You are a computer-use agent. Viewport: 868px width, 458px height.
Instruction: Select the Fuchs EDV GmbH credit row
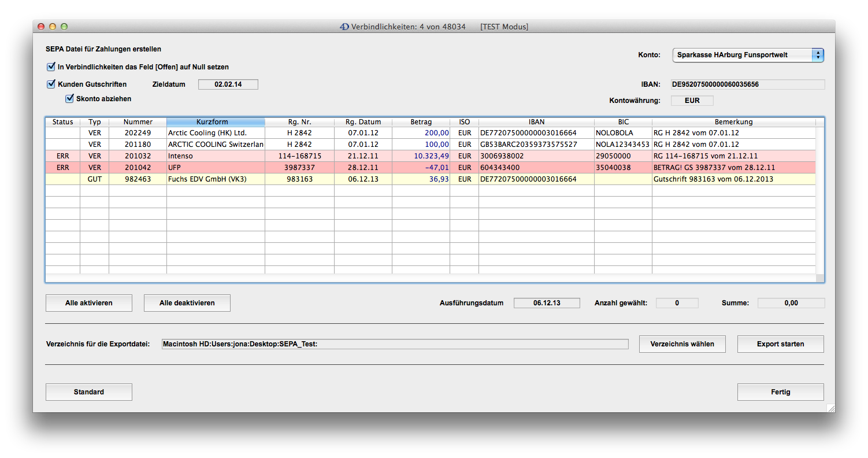(215, 179)
